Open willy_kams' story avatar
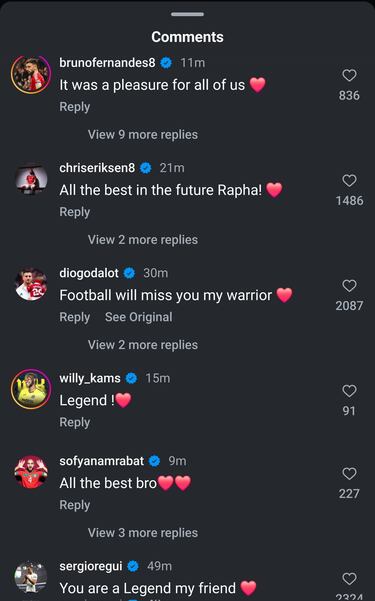The height and width of the screenshot is (601, 375). pos(31,389)
